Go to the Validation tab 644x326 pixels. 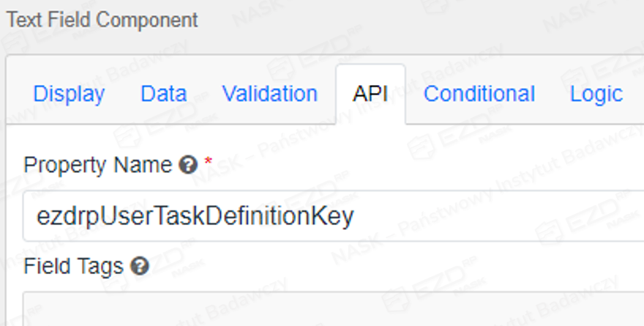pyautogui.click(x=269, y=94)
